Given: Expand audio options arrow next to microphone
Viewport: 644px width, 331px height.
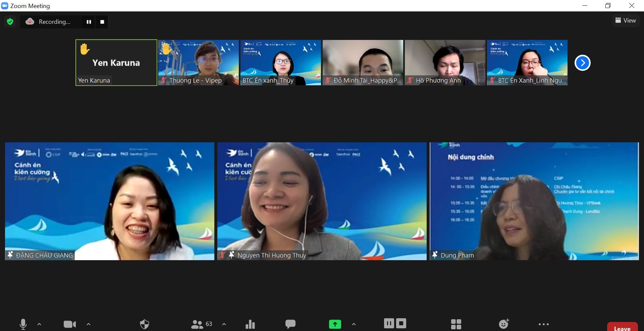Looking at the screenshot, I should (x=39, y=324).
